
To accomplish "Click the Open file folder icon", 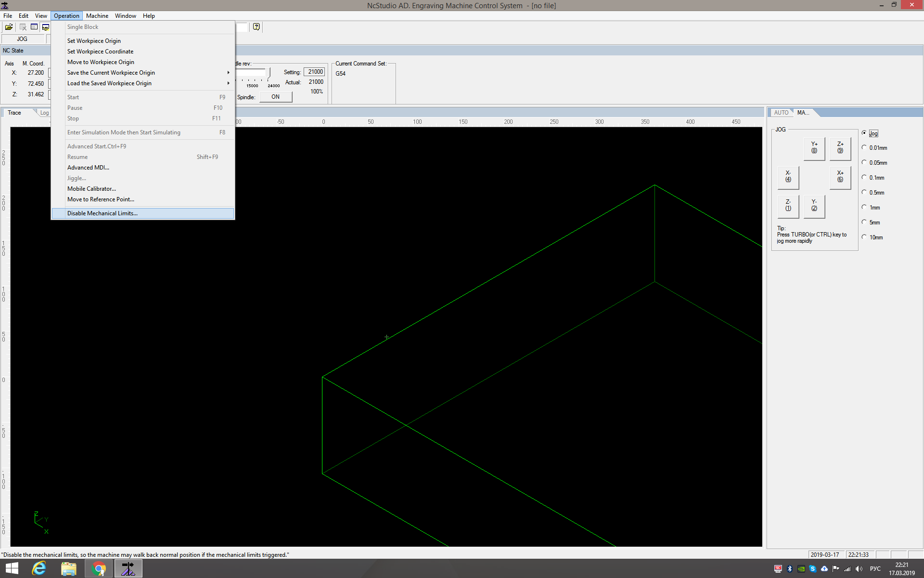I will tap(9, 27).
